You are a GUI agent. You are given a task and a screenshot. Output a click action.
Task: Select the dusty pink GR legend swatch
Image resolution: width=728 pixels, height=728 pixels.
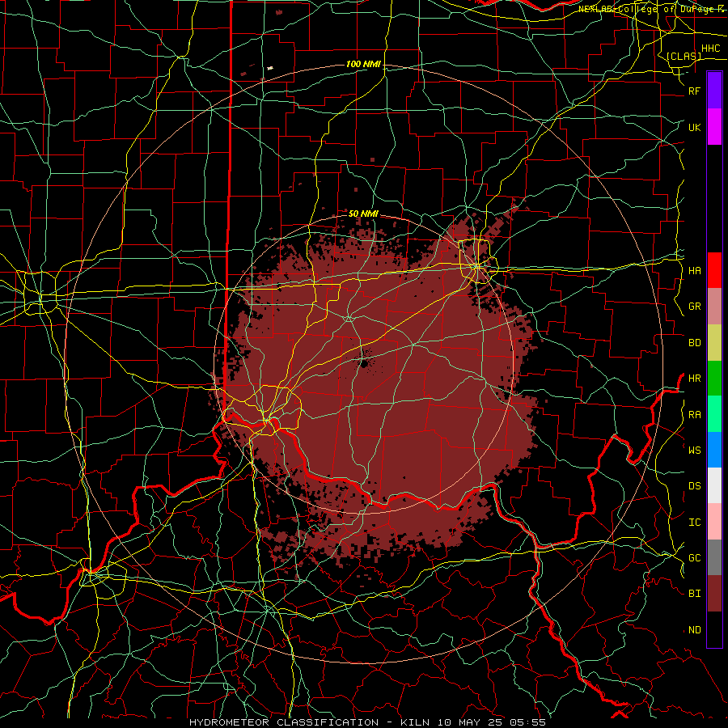(714, 307)
